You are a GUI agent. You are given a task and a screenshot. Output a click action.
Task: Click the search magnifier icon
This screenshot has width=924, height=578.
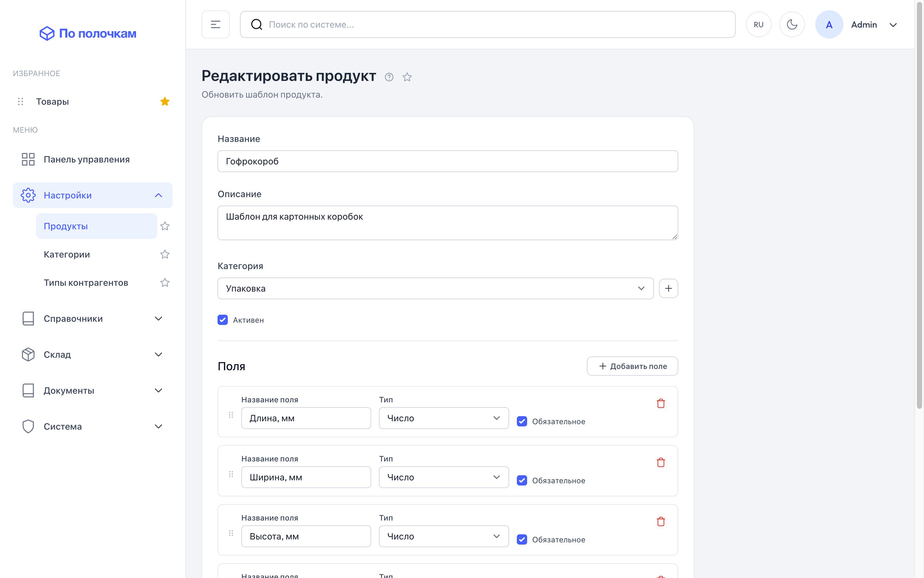click(x=257, y=24)
